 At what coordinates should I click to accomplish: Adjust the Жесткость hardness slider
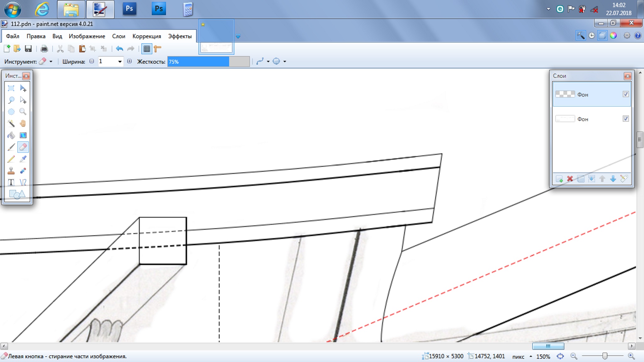pos(208,62)
